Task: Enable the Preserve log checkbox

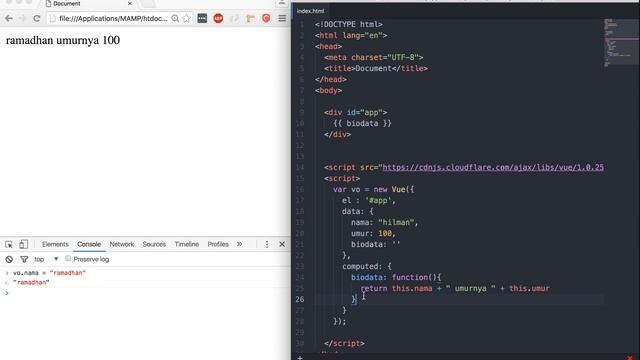Action: [x=68, y=258]
